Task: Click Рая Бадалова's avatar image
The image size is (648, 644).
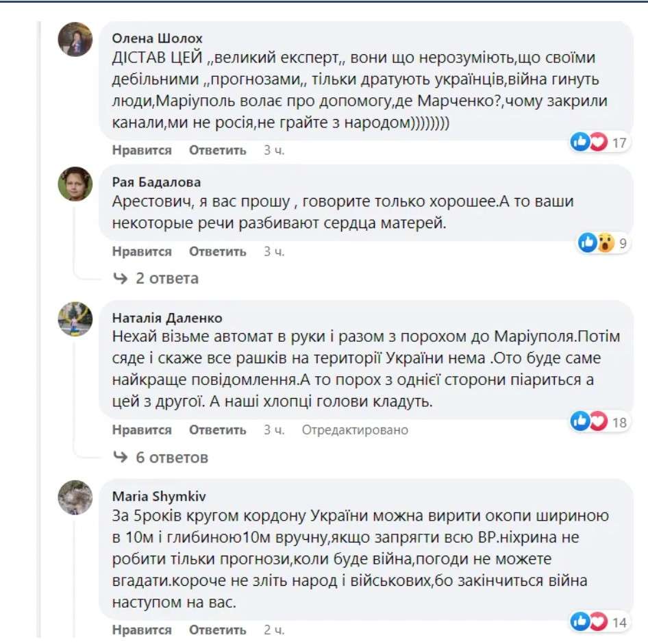Action: (74, 183)
